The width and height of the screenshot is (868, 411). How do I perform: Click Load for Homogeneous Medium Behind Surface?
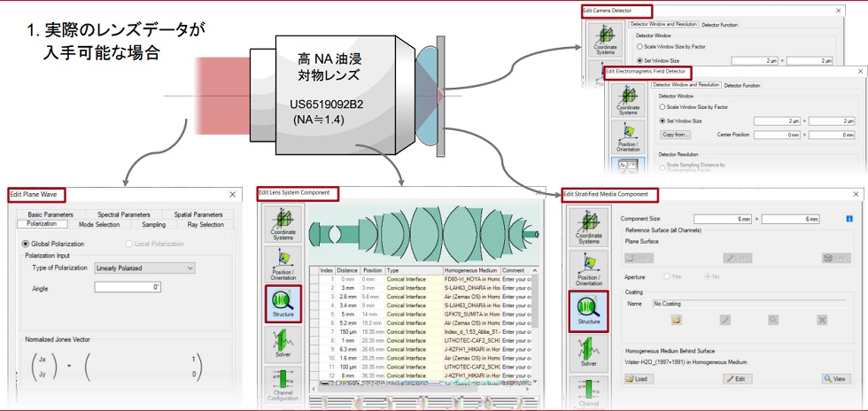[639, 379]
